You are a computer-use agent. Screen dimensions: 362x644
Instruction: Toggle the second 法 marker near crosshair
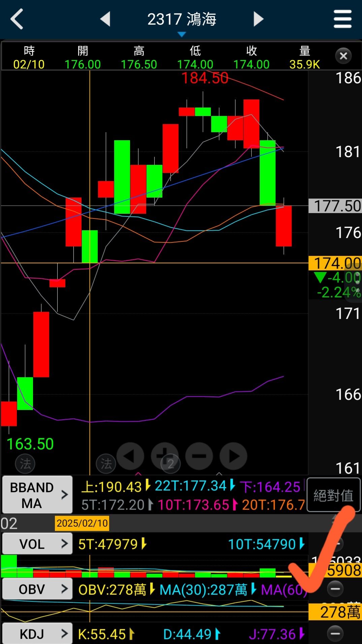tap(106, 464)
